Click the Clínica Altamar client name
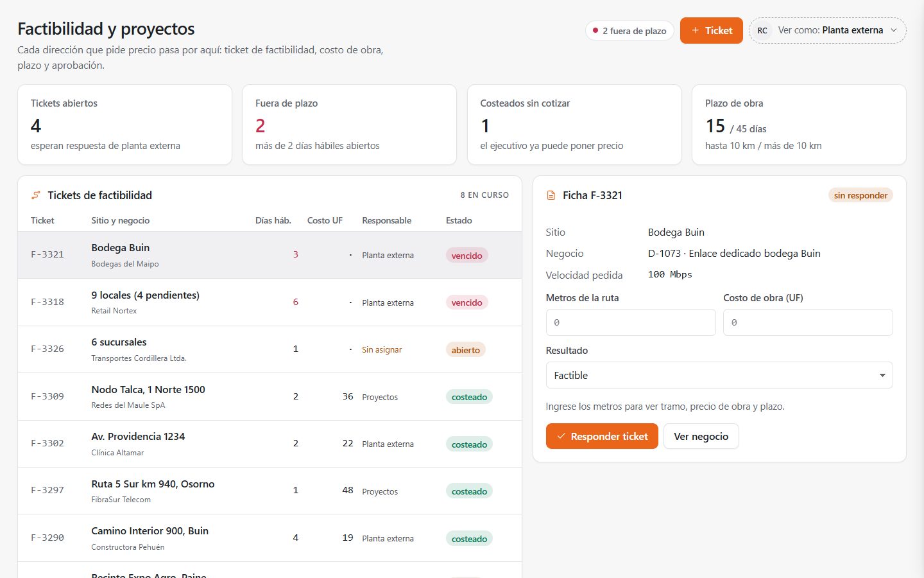Image resolution: width=924 pixels, height=578 pixels. [x=117, y=453]
